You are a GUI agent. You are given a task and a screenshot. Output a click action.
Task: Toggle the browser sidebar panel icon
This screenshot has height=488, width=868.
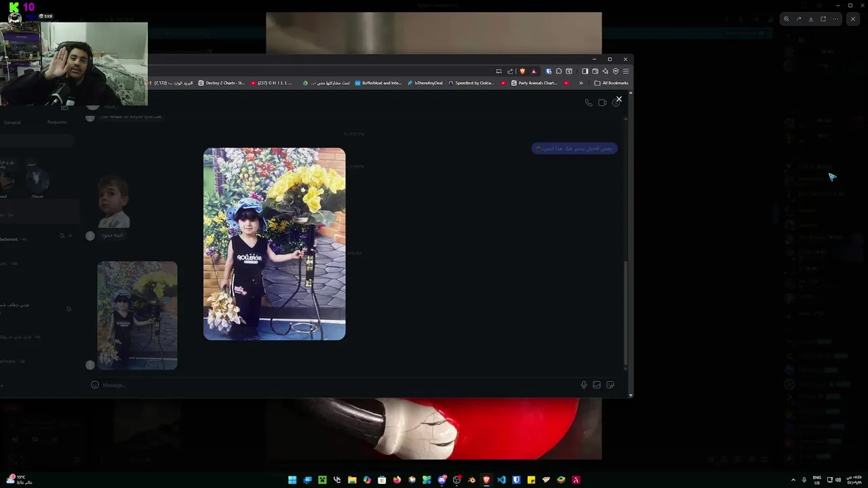(585, 71)
